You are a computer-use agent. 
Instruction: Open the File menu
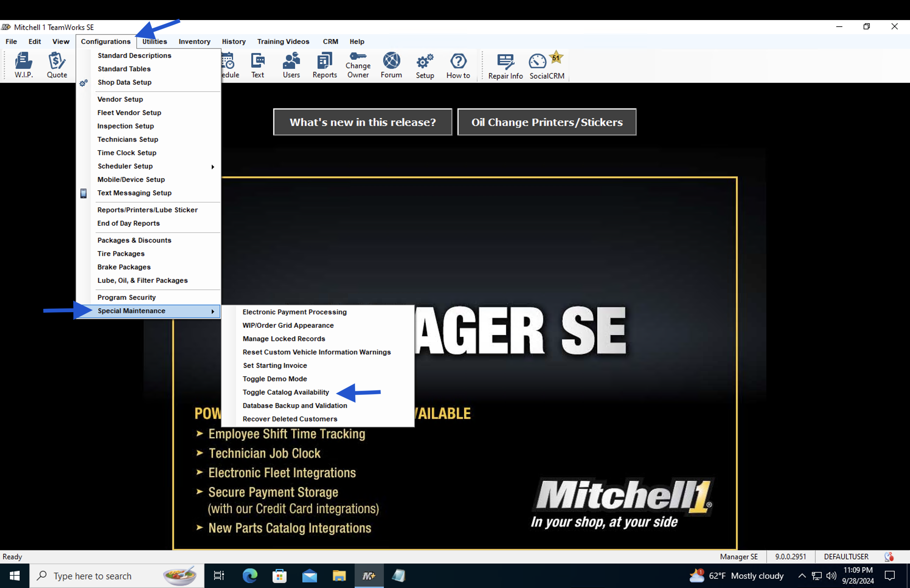(x=11, y=41)
